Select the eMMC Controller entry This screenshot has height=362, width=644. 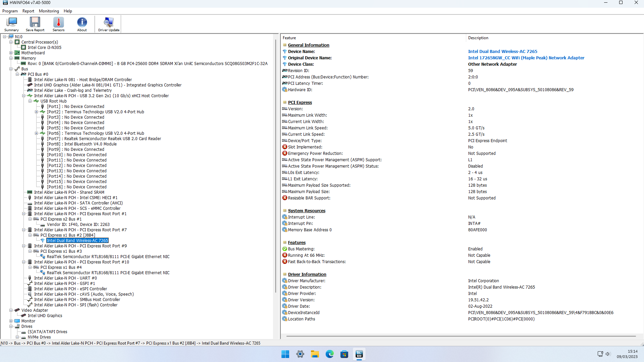tap(77, 208)
